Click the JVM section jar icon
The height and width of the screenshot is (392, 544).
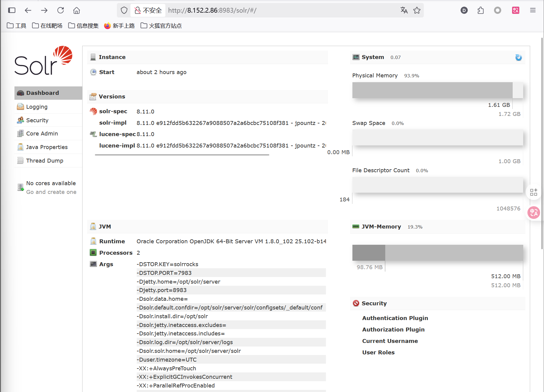pos(93,226)
